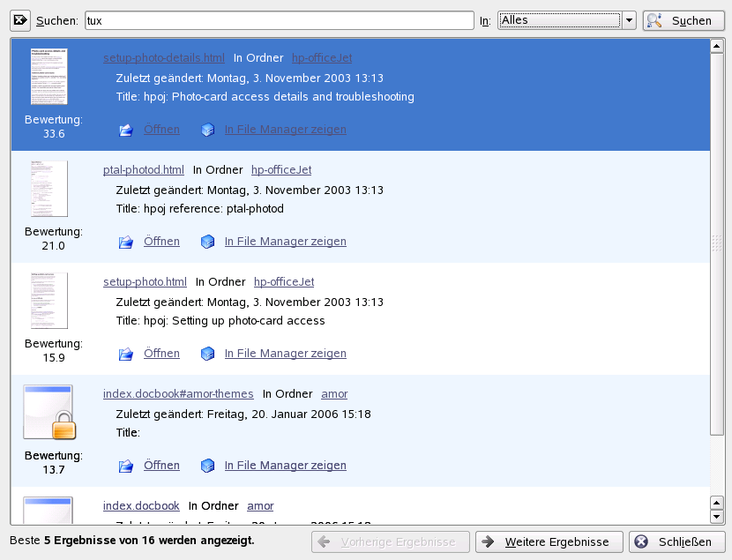Open the index.docbook#amor-themes link
This screenshot has height=560, width=732.
click(x=178, y=394)
